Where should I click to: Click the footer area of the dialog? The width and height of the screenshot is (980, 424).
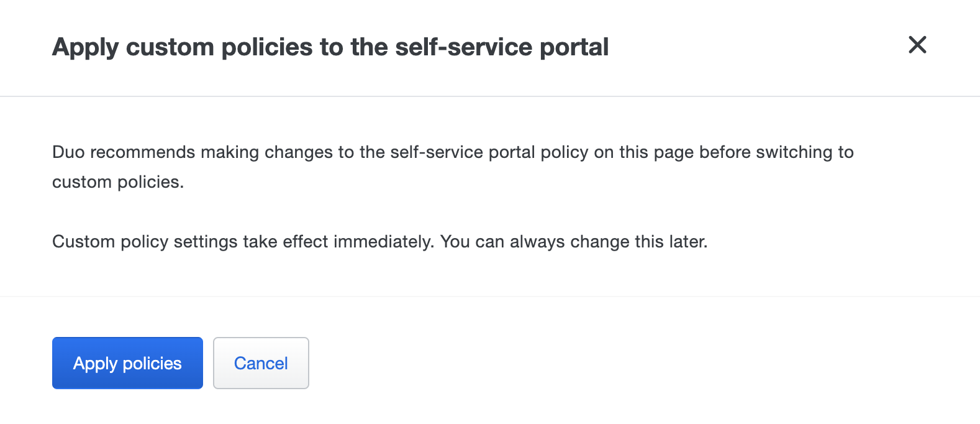pos(490,363)
